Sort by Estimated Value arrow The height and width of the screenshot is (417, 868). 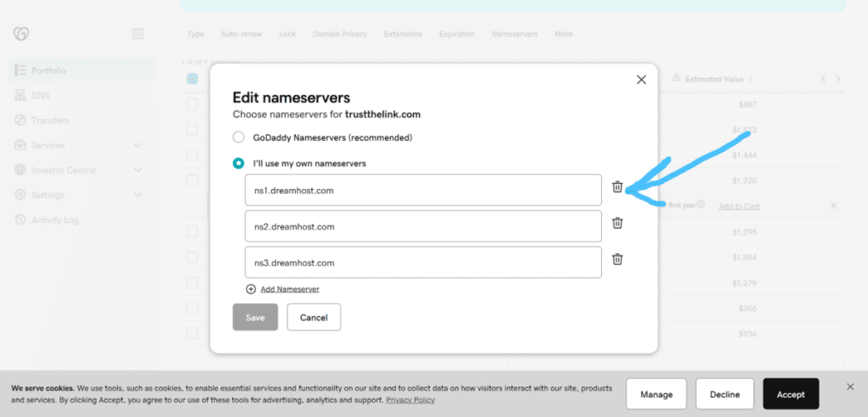(751, 79)
